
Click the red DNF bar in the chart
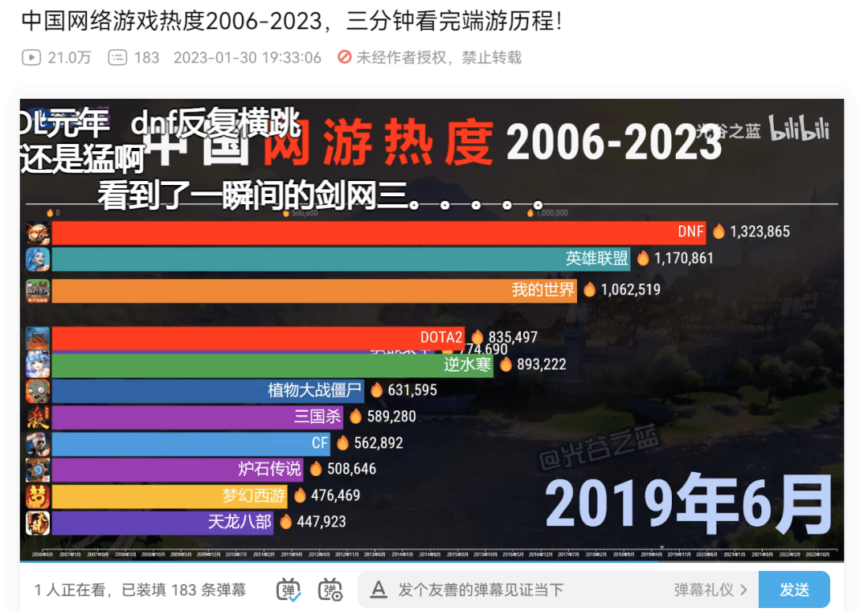(379, 232)
